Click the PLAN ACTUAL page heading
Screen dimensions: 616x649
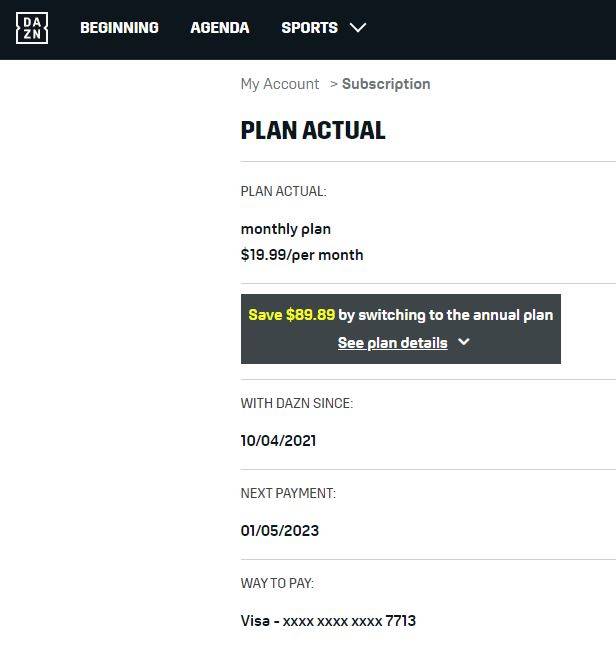[313, 130]
